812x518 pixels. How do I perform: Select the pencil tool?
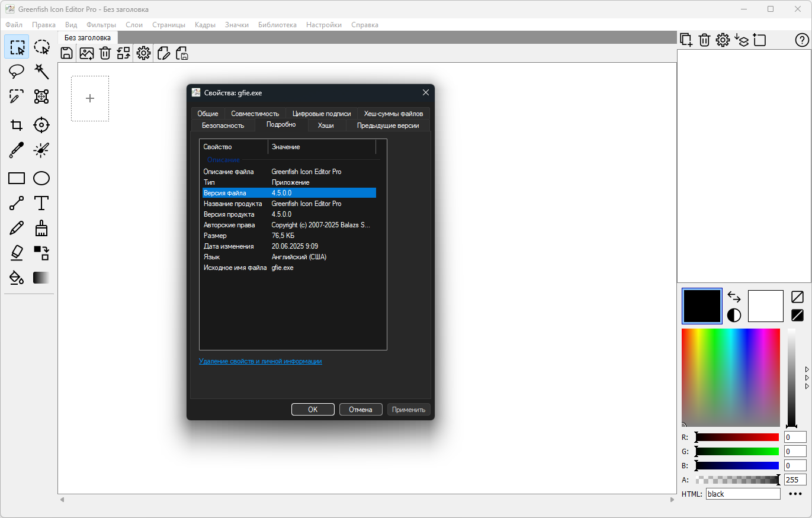coord(17,228)
